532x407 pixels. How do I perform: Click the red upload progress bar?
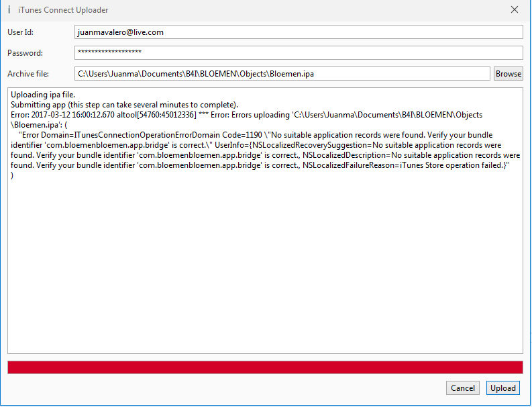265,367
